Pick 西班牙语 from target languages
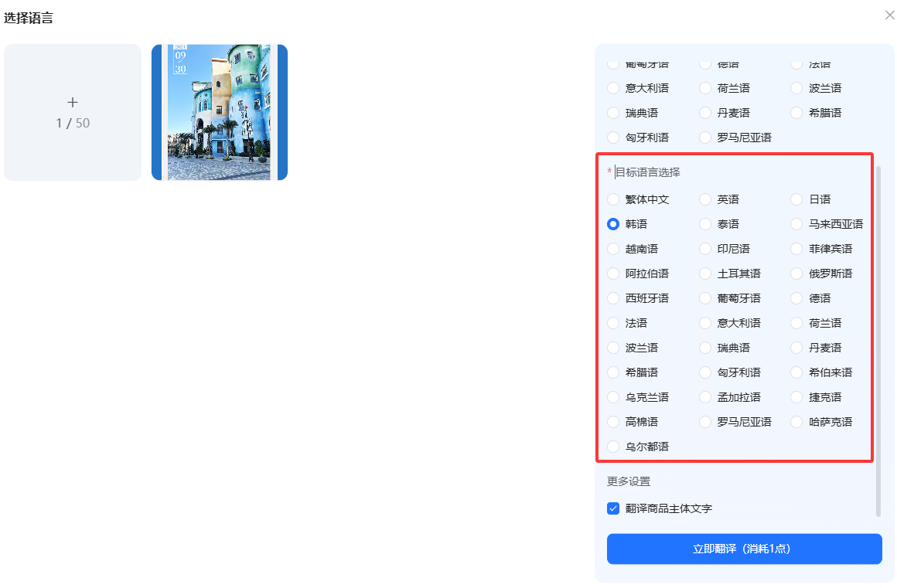The image size is (897, 588). [613, 298]
